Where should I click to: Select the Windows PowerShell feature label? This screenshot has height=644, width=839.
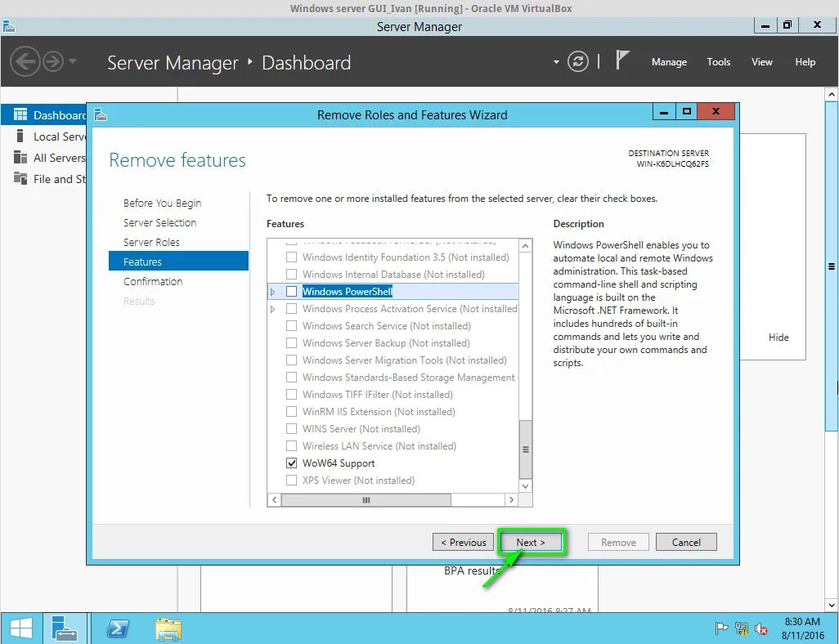click(348, 292)
